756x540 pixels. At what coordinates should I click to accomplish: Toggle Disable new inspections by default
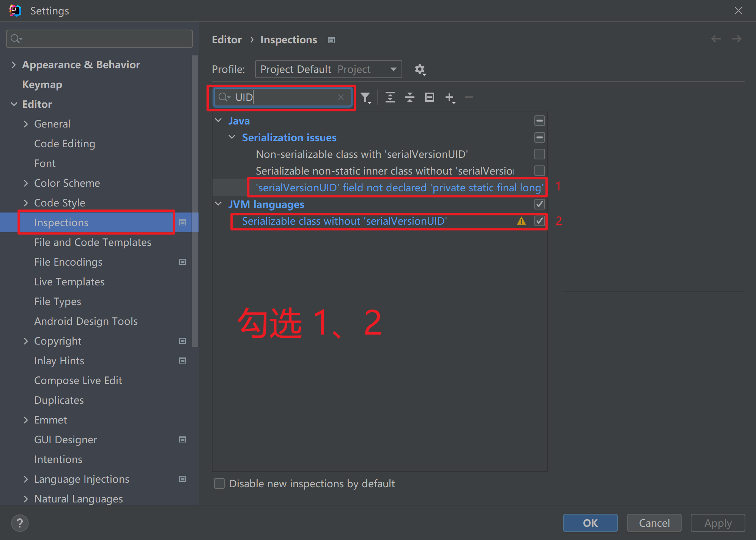(x=219, y=483)
